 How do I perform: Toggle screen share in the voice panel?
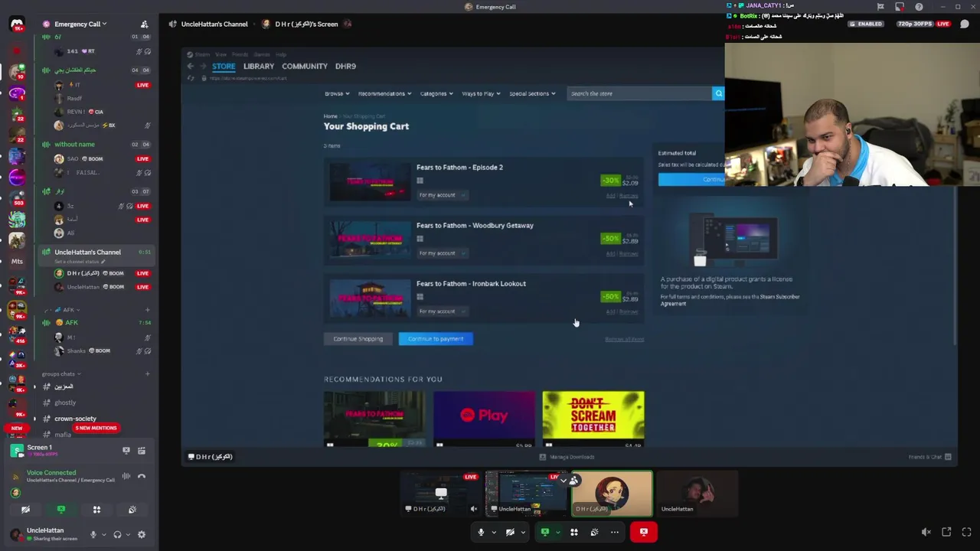tap(61, 510)
